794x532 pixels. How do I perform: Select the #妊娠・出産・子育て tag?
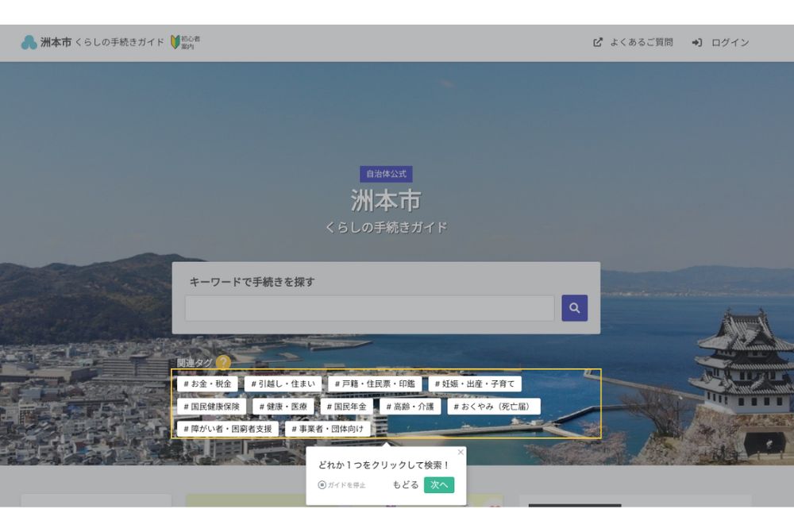tap(478, 384)
